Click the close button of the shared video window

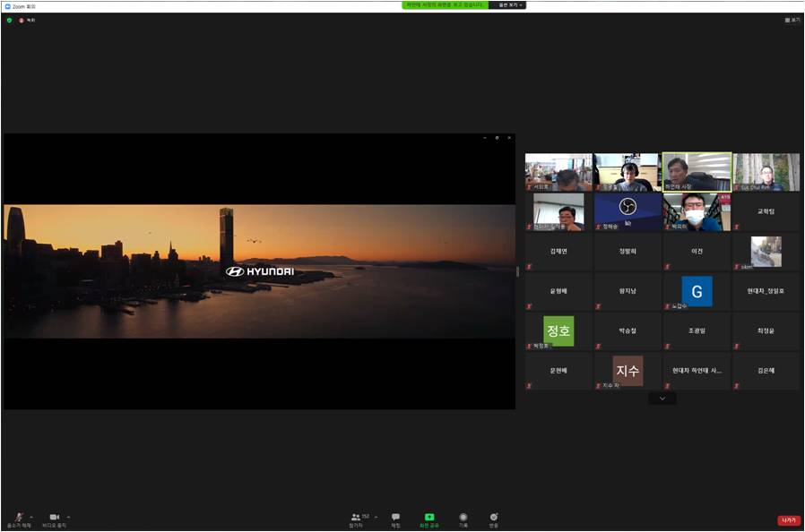pyautogui.click(x=509, y=138)
